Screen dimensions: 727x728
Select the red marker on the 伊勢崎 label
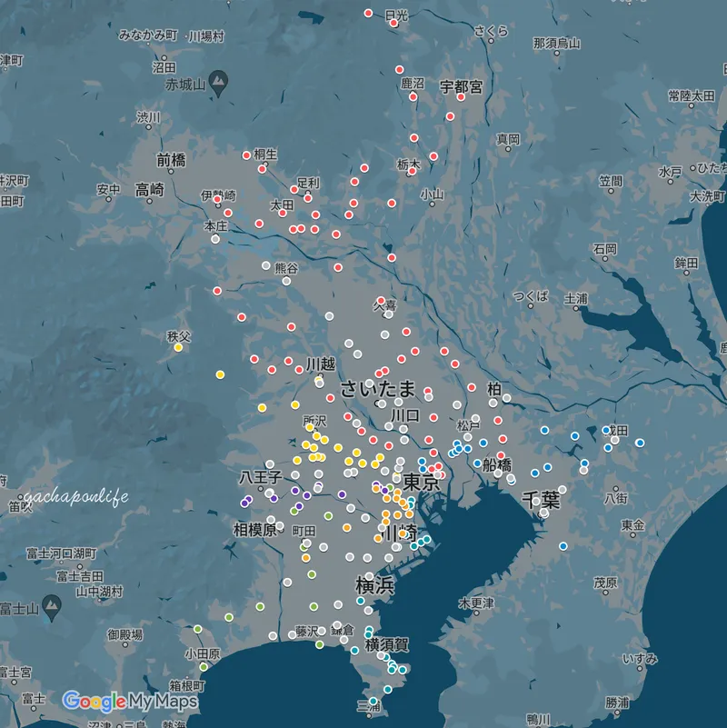pyautogui.click(x=217, y=199)
